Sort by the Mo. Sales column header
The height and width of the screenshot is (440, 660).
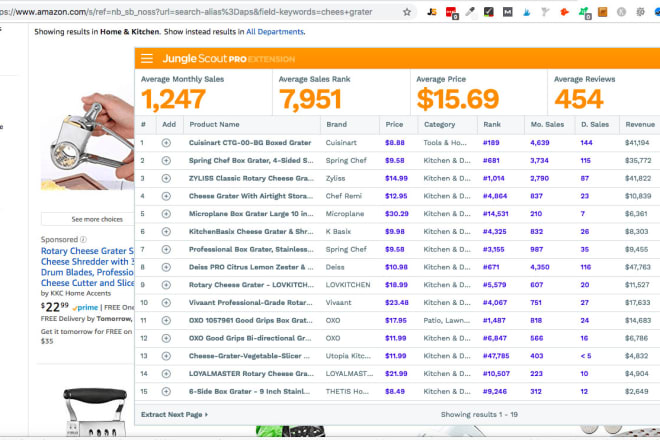(547, 124)
